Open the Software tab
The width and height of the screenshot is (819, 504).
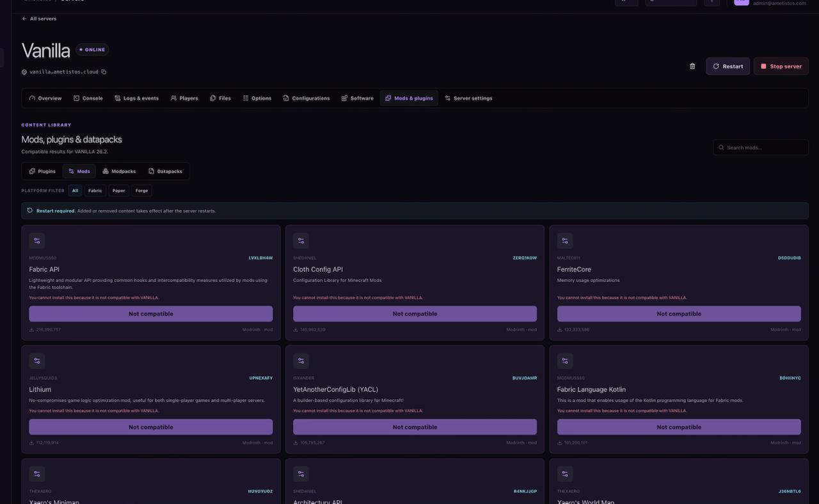pyautogui.click(x=358, y=98)
